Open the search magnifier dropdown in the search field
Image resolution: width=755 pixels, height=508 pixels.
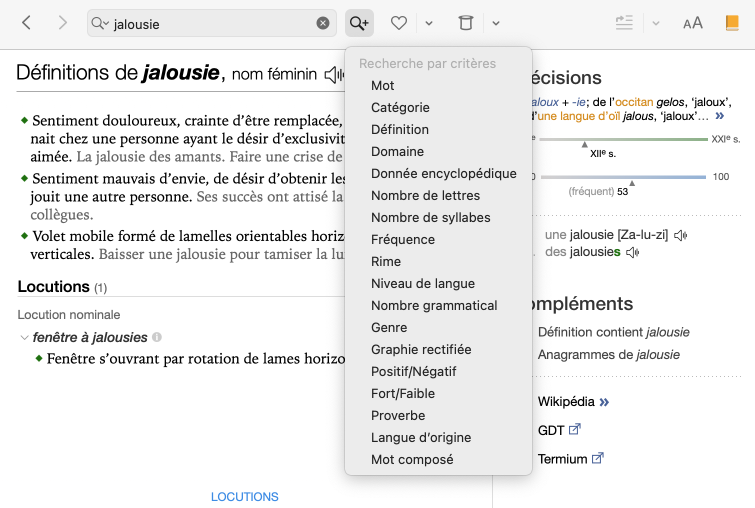pos(99,23)
